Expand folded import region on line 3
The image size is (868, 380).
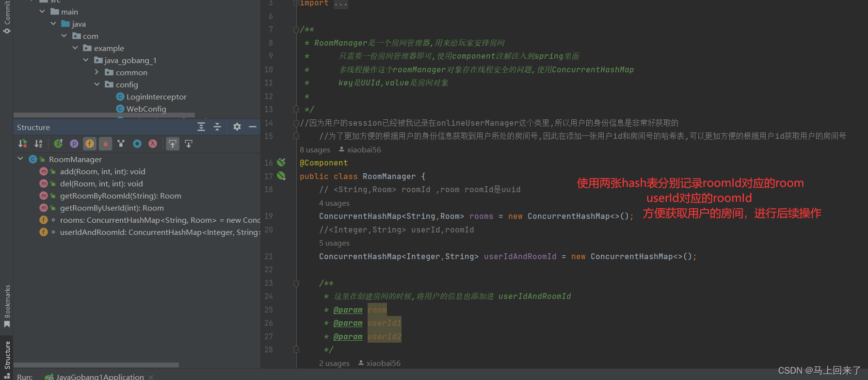tap(296, 3)
